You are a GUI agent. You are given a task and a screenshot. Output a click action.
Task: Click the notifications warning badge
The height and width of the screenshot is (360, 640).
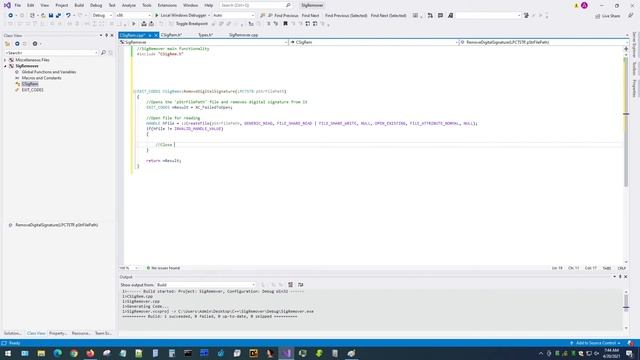point(576,6)
